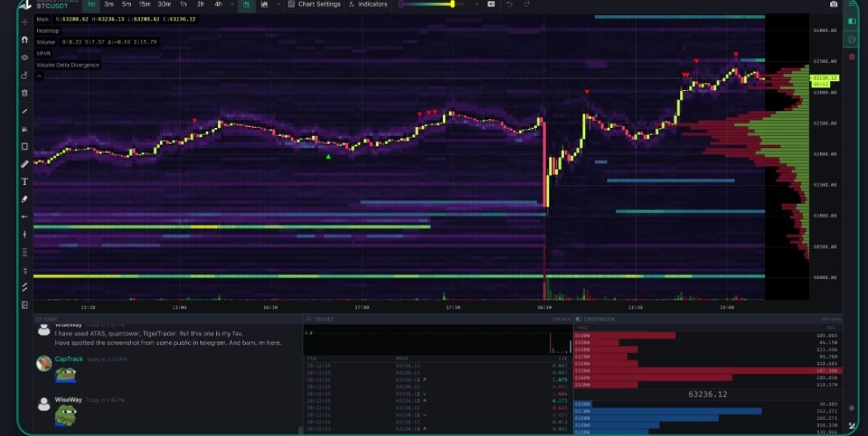868x436 pixels.
Task: Open OPTIONS in the Orderbook panel
Action: 831,319
